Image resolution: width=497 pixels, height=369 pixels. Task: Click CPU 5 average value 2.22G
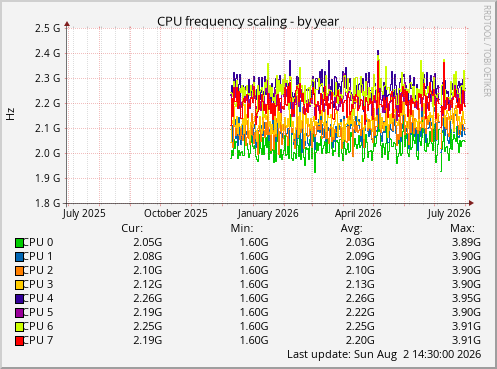tap(360, 312)
